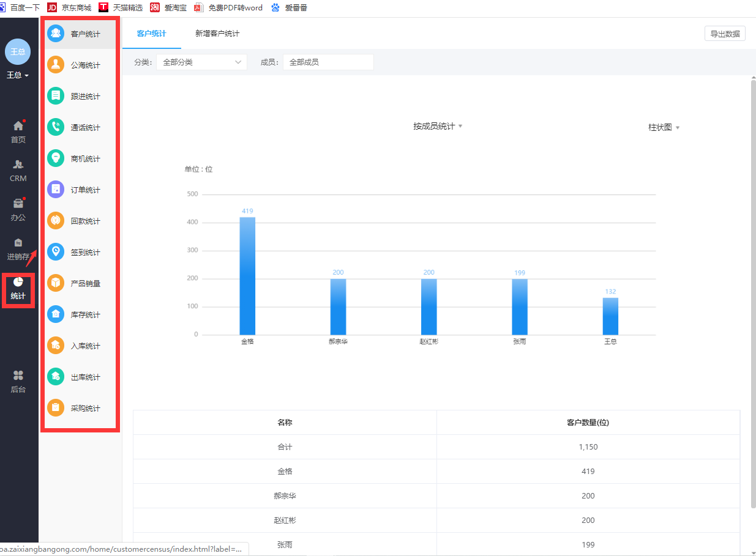Image resolution: width=756 pixels, height=556 pixels.
Task: Open 京东商城 JD bookmark icon
Action: [52, 7]
